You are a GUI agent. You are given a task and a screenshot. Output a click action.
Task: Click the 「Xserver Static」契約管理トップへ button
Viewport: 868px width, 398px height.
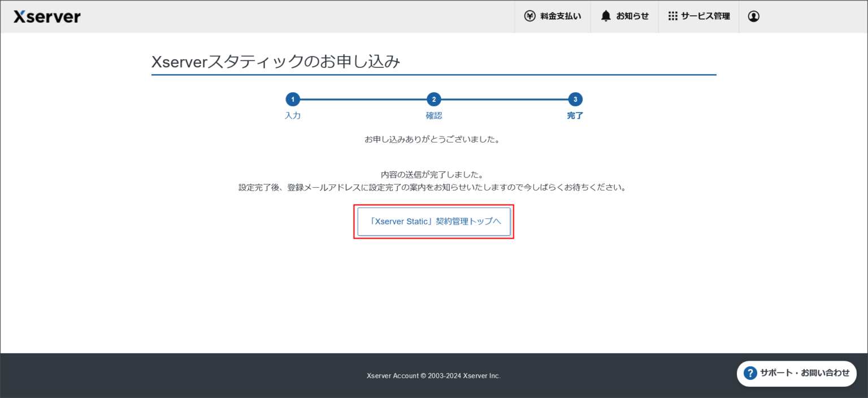[434, 221]
